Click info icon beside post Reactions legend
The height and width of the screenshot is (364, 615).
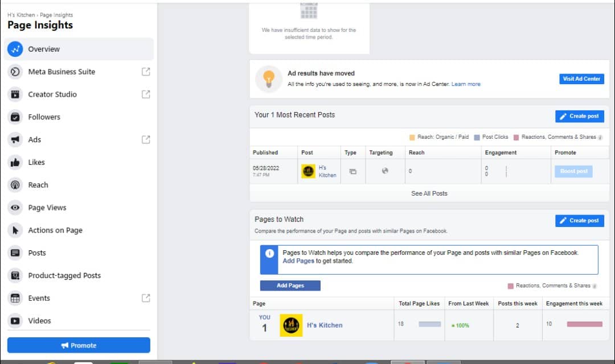click(x=600, y=137)
